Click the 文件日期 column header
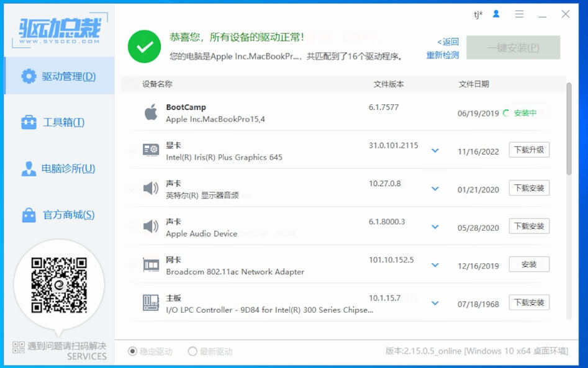Image resolution: width=588 pixels, height=368 pixels. click(x=474, y=84)
